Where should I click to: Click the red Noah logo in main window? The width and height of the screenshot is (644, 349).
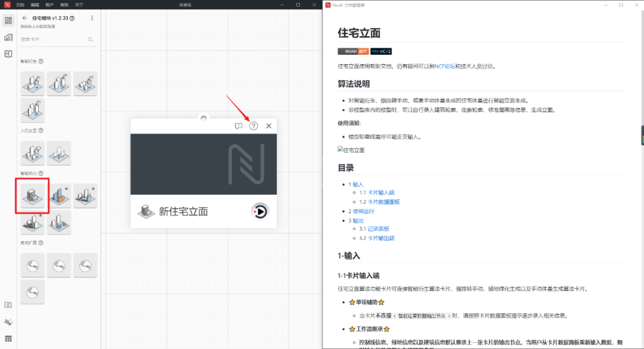7,5
